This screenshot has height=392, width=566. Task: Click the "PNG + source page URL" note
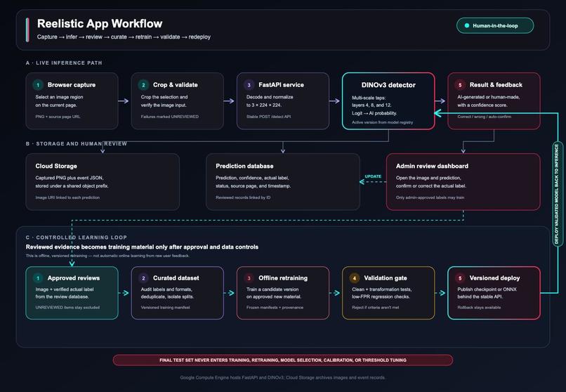(58, 117)
